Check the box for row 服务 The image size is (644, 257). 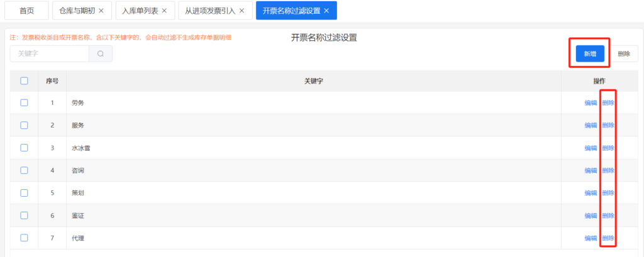pyautogui.click(x=25, y=125)
